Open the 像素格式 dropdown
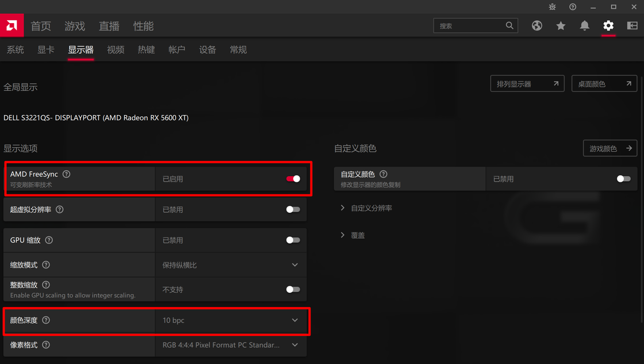The width and height of the screenshot is (644, 364). click(x=231, y=345)
